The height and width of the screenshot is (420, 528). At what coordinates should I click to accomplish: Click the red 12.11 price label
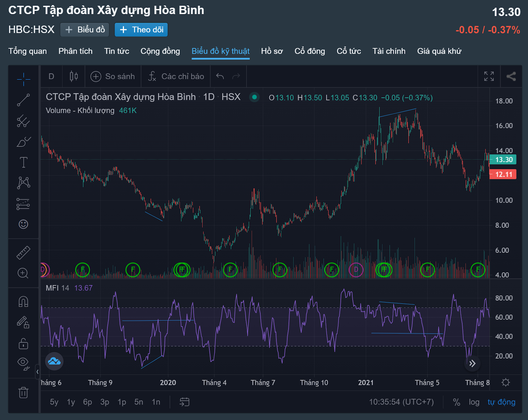pyautogui.click(x=503, y=174)
